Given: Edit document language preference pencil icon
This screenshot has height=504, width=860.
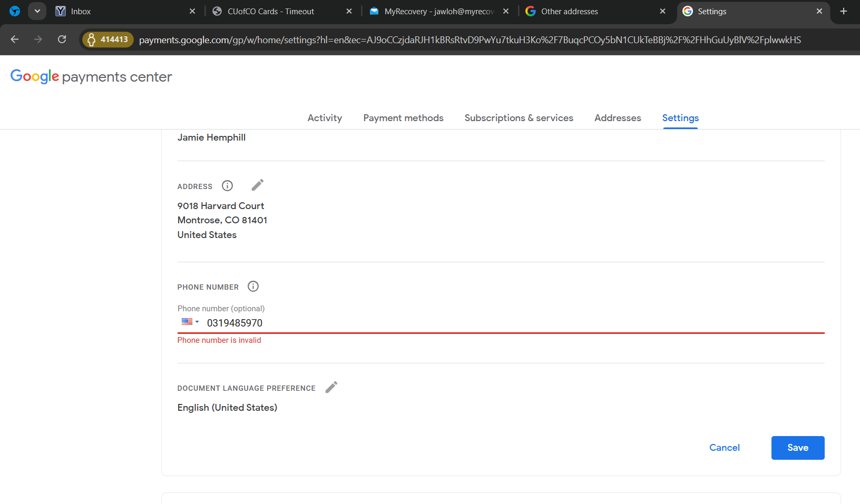Looking at the screenshot, I should [x=331, y=388].
